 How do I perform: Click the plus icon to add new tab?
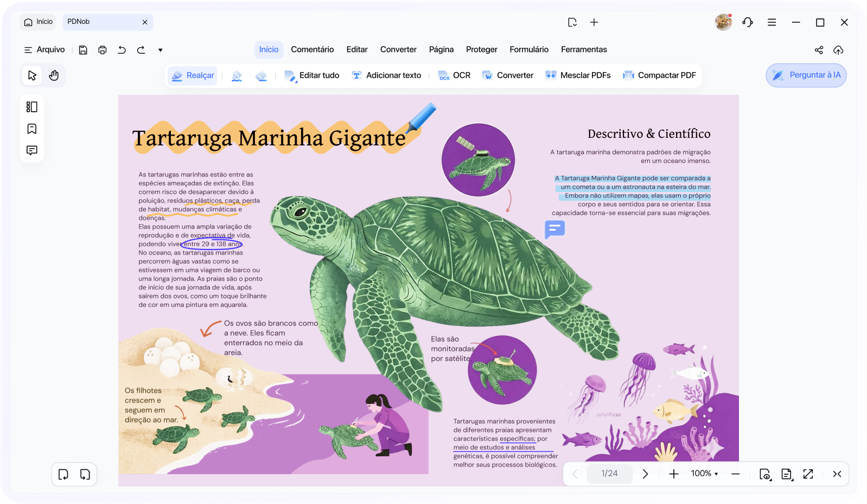tap(594, 22)
